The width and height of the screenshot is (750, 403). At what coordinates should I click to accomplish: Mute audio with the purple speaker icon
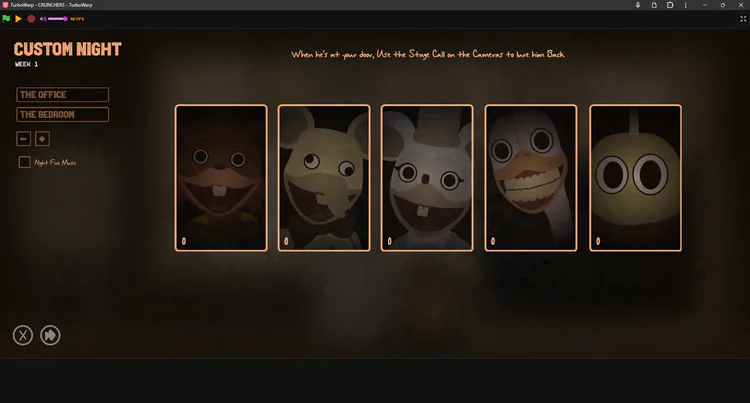pyautogui.click(x=43, y=19)
